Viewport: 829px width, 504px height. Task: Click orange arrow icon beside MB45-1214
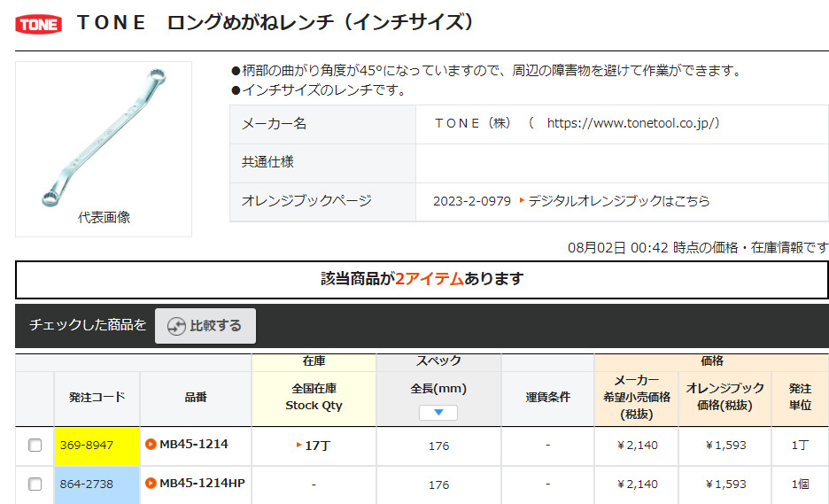pyautogui.click(x=151, y=445)
